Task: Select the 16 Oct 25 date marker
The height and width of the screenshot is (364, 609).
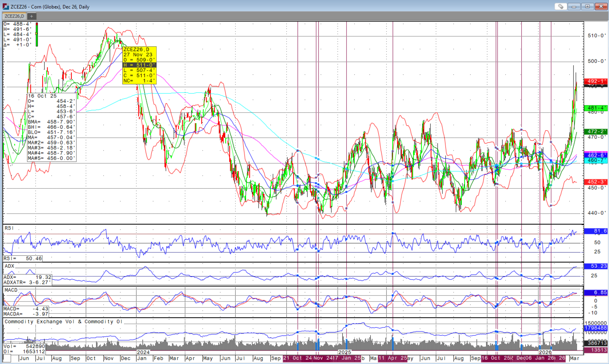Action: point(496,358)
